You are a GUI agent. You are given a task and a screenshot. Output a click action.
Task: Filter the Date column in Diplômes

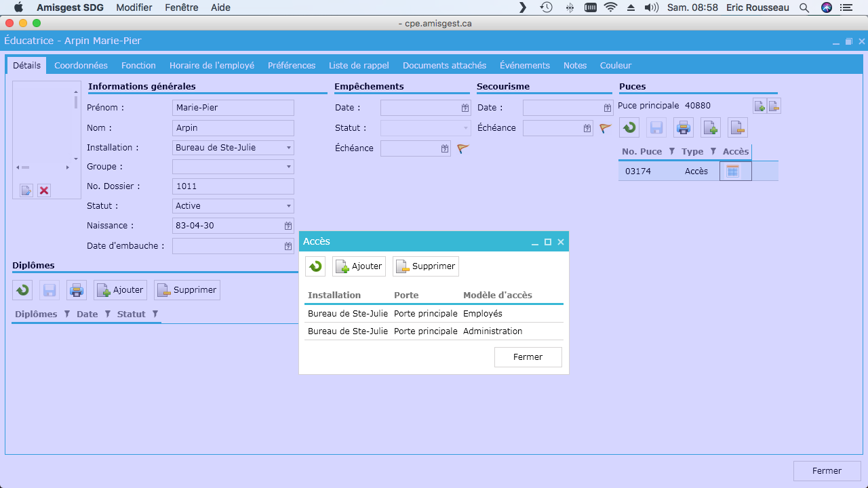click(x=108, y=314)
